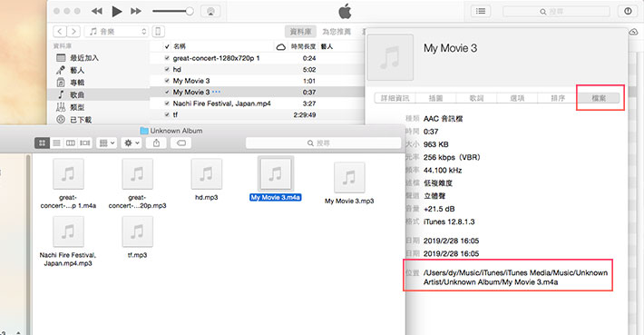Click the My Movie 3 artwork placeholder
This screenshot has width=644, height=335.
390,57
